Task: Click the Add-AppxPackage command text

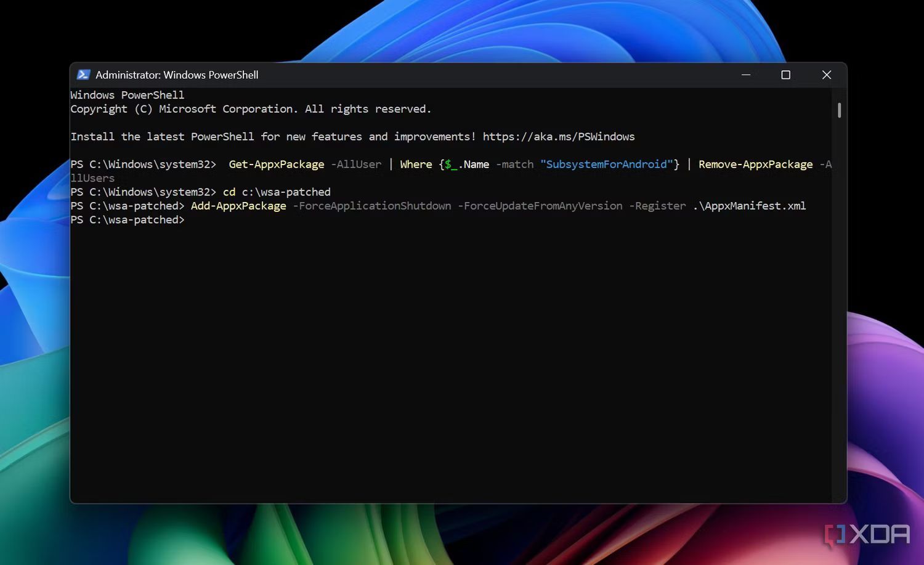Action: [x=238, y=206]
